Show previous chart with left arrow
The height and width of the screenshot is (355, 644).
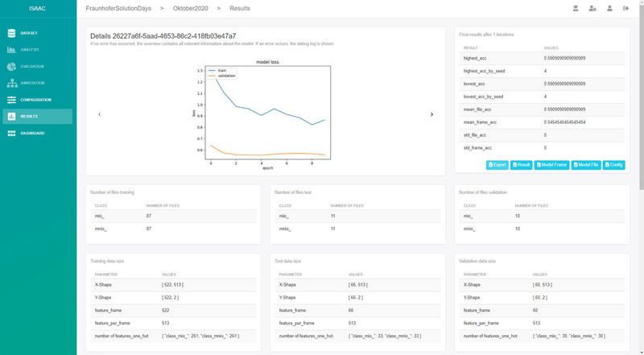tap(99, 114)
